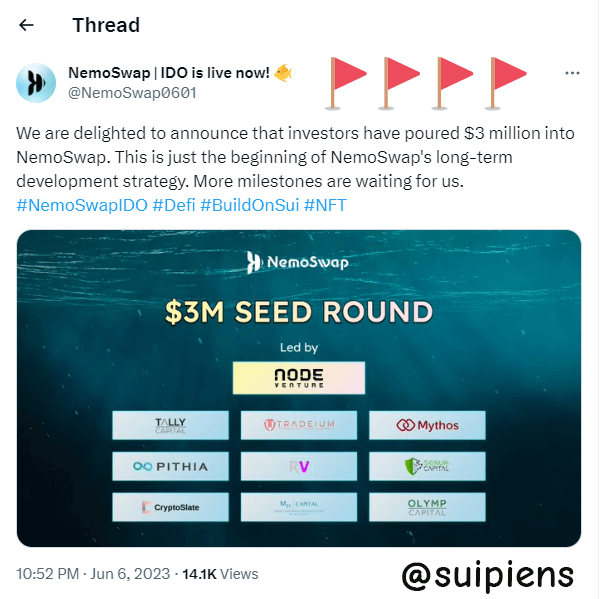Screen dimensions: 600x599
Task: Click the Olymp Capital logo tile
Action: click(427, 507)
